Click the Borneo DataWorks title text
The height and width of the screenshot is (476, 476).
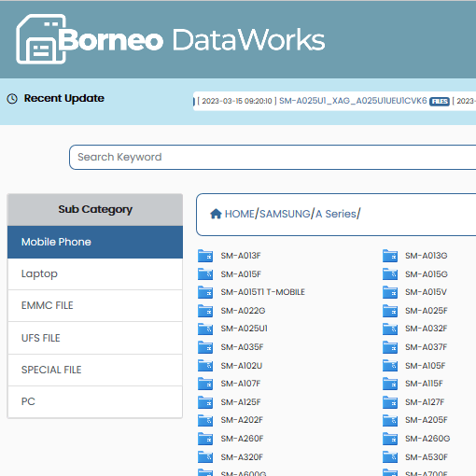(x=191, y=40)
